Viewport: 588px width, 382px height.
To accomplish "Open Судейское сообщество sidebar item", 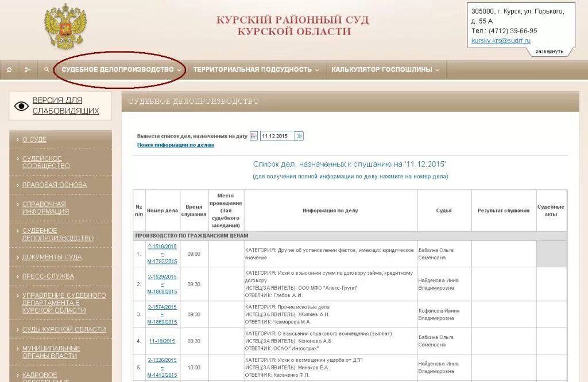I will [x=46, y=162].
